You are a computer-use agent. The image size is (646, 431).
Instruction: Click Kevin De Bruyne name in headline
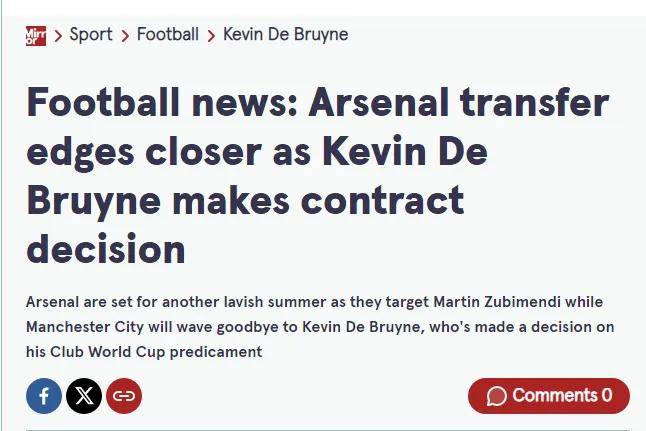coord(257,176)
